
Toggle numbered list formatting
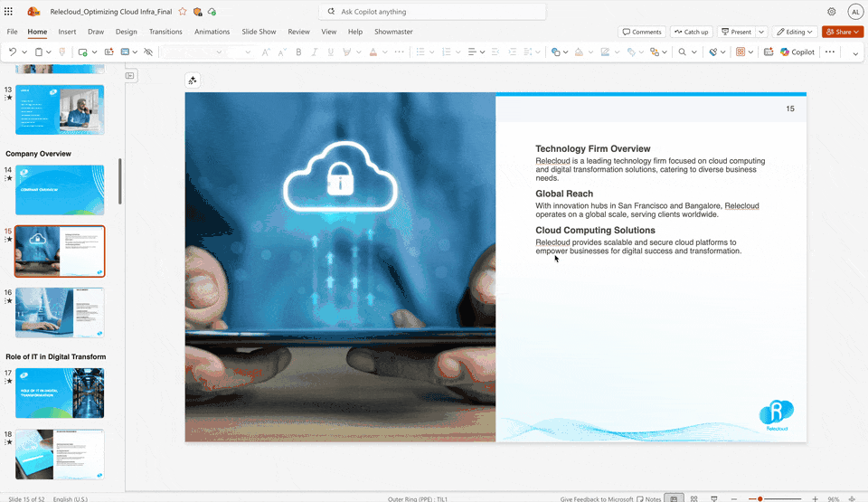tap(446, 52)
